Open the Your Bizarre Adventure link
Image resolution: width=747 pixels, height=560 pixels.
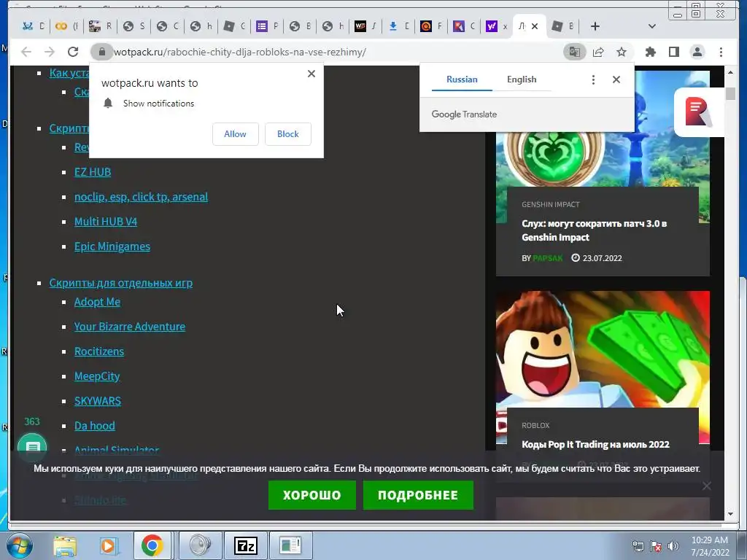(x=130, y=327)
